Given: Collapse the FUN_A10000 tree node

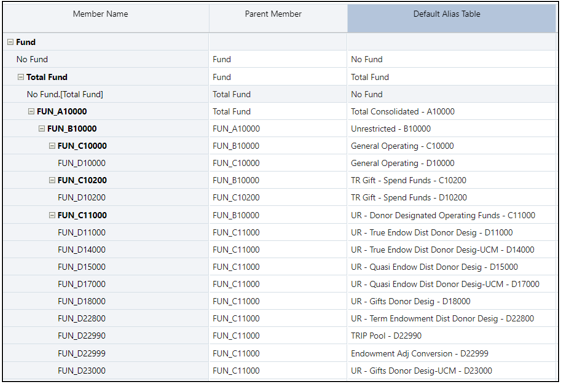Looking at the screenshot, I should (x=31, y=112).
